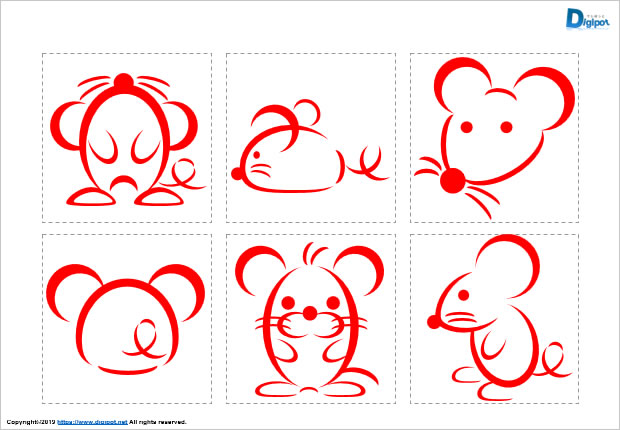
Task: Click the nose of the upright side-view mouse
Action: pos(432,321)
